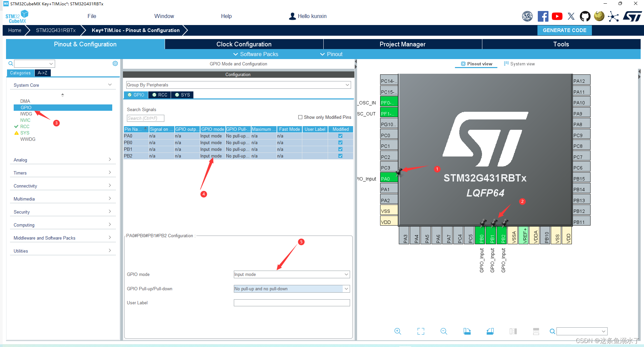Sort table by Pin Name column header
The image size is (644, 347).
(136, 129)
